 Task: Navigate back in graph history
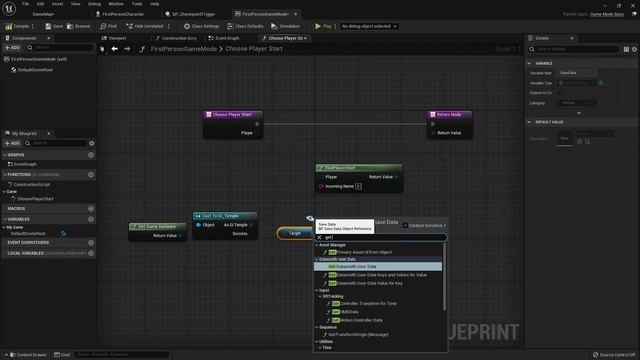click(115, 49)
